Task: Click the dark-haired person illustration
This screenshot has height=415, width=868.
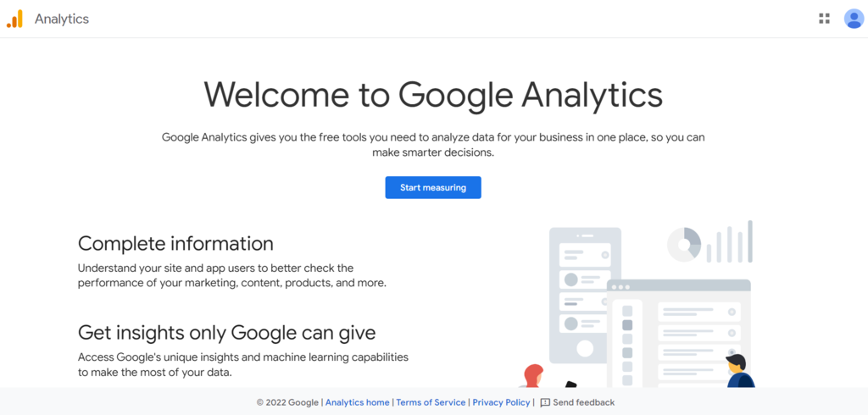Action: point(737,370)
